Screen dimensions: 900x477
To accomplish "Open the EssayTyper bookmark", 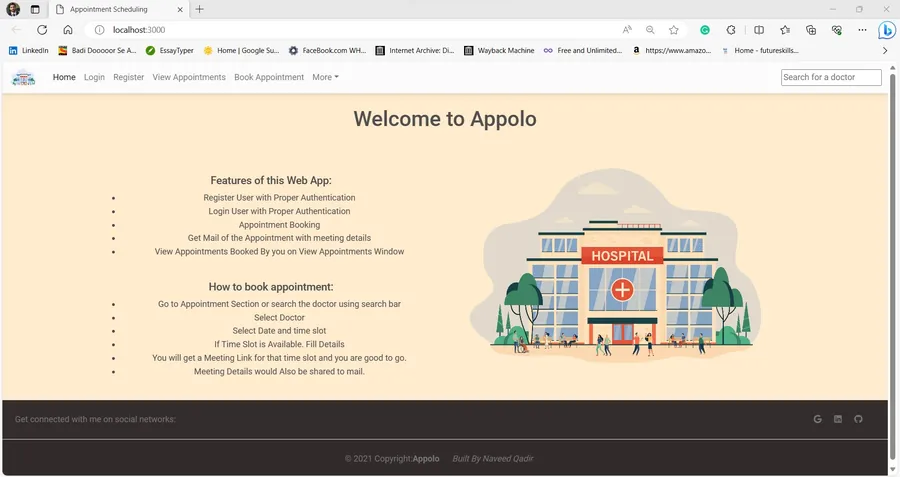I will click(170, 51).
